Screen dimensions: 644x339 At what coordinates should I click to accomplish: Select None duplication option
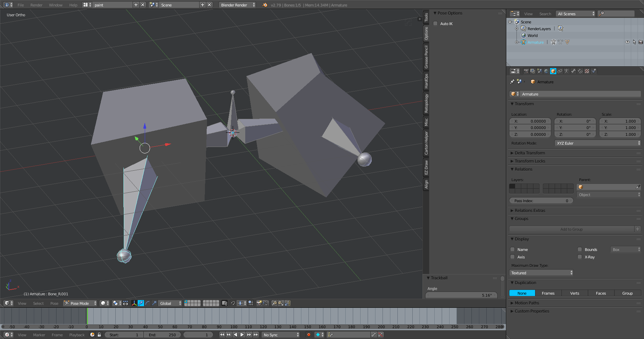click(522, 293)
